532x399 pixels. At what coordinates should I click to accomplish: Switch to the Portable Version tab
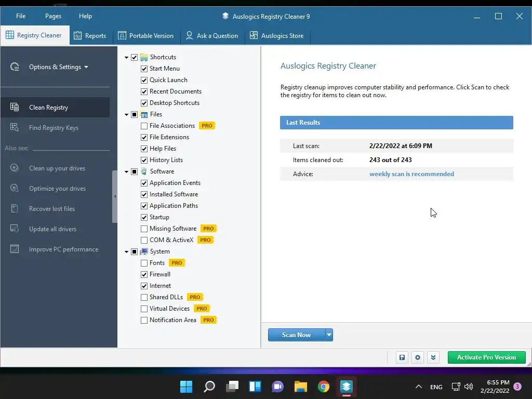145,35
